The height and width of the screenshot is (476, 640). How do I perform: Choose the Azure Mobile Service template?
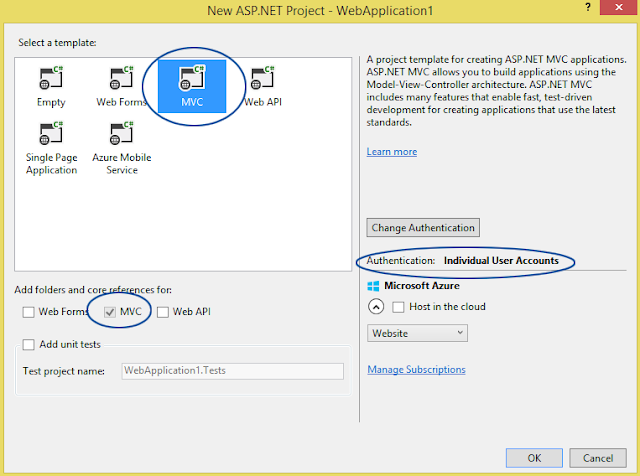pos(122,148)
